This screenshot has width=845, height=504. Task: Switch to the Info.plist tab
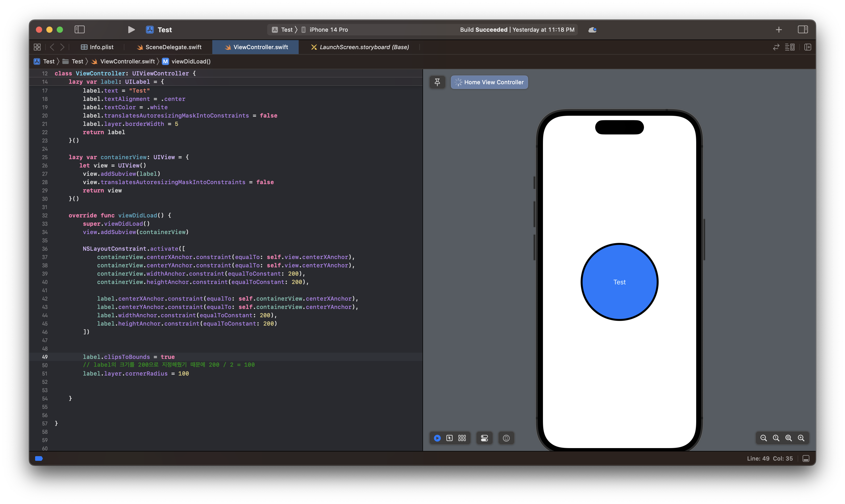tap(101, 47)
